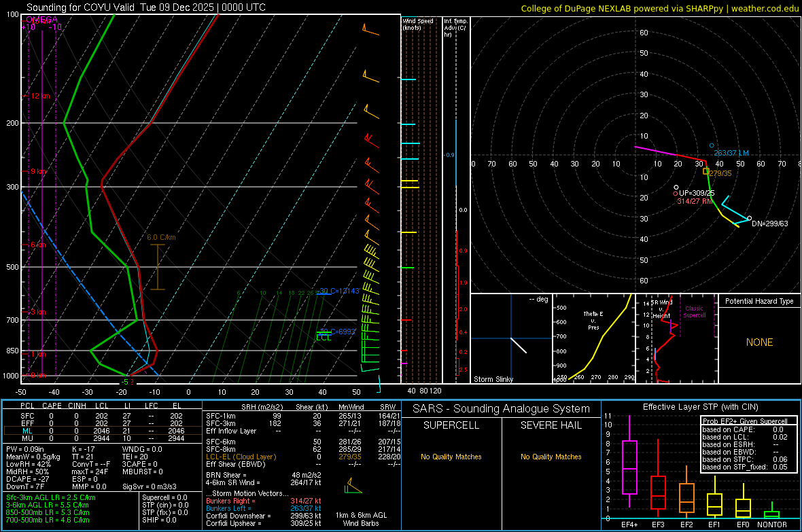Click the SHIP = 0.0 value
Screen dimensions: 802x532
click(159, 520)
